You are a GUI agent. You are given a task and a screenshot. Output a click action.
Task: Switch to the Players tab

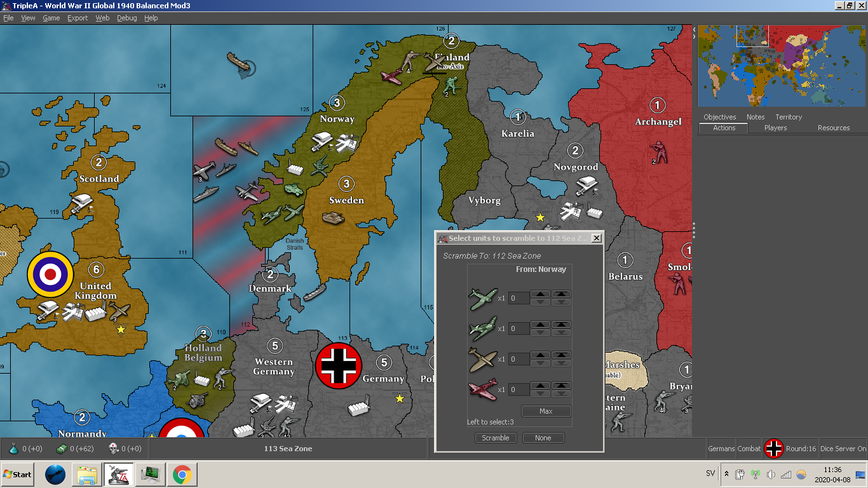pyautogui.click(x=775, y=128)
